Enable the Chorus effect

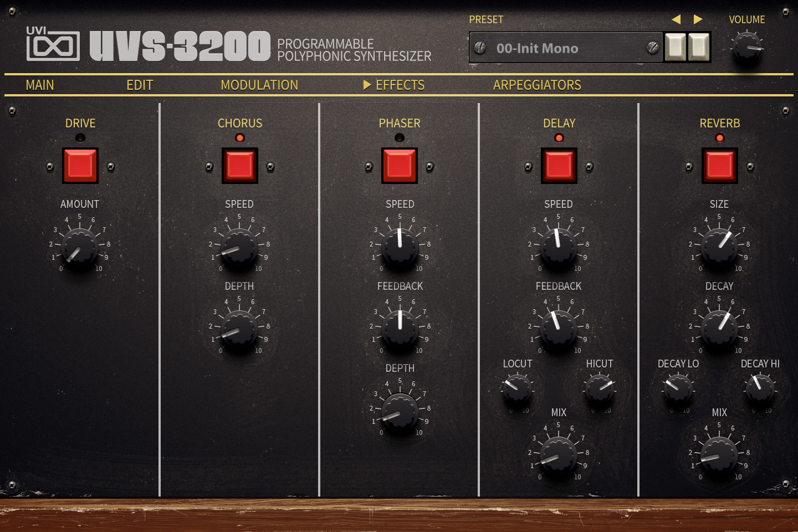point(239,165)
